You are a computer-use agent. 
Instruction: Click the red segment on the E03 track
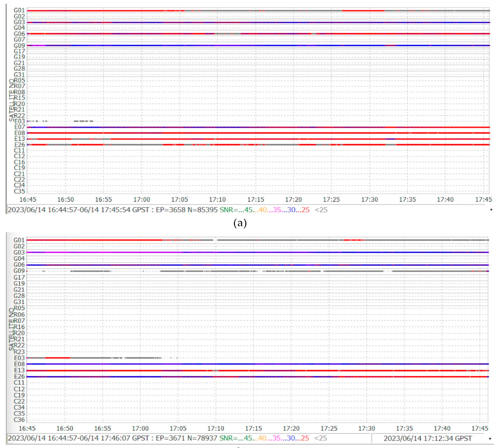58,358
